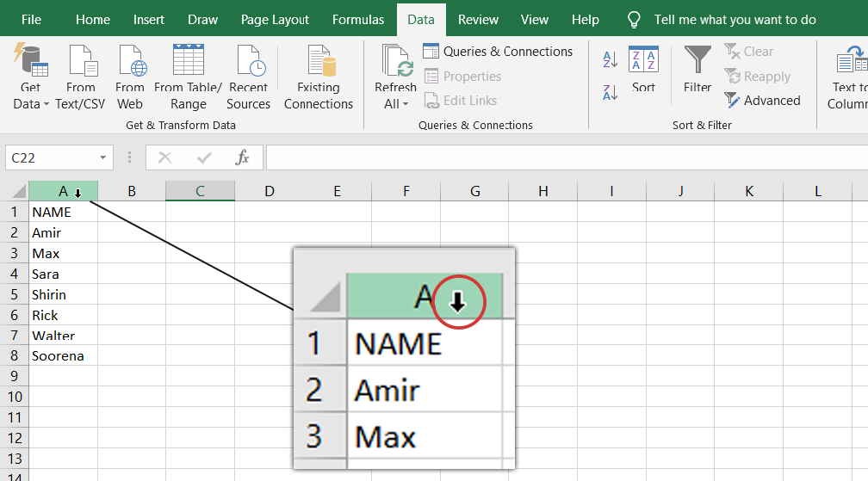Click the From Web icon
This screenshot has width=868, height=481.
pyautogui.click(x=130, y=77)
